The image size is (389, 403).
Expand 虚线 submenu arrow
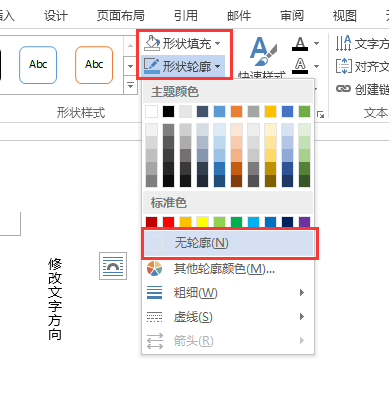[302, 317]
